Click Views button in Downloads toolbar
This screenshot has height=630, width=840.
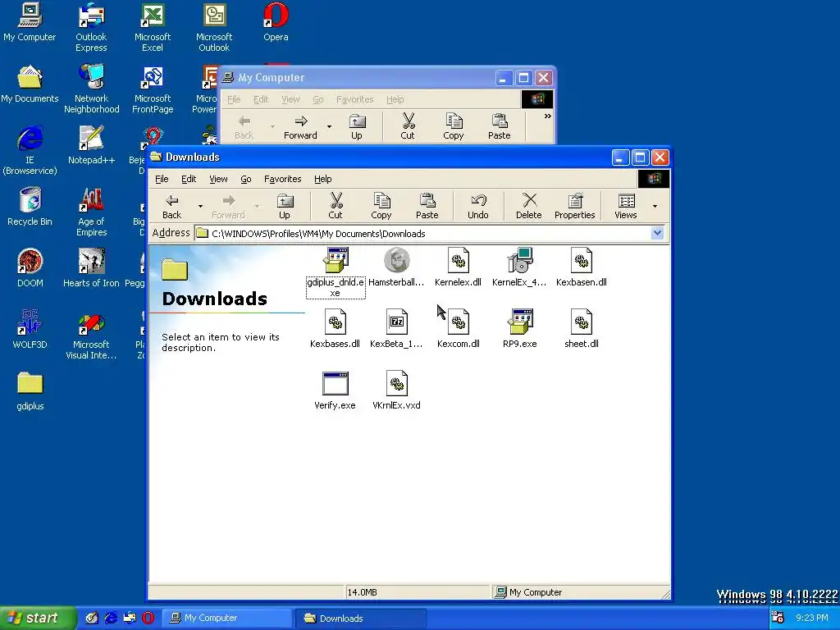point(626,206)
